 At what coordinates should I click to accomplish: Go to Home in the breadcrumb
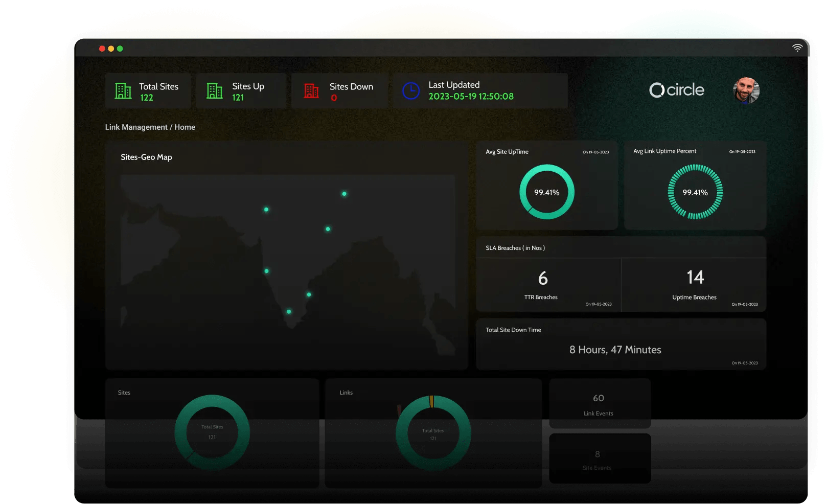(185, 127)
